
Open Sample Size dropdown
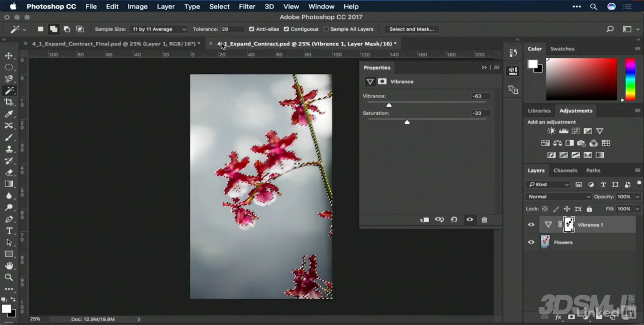click(158, 29)
